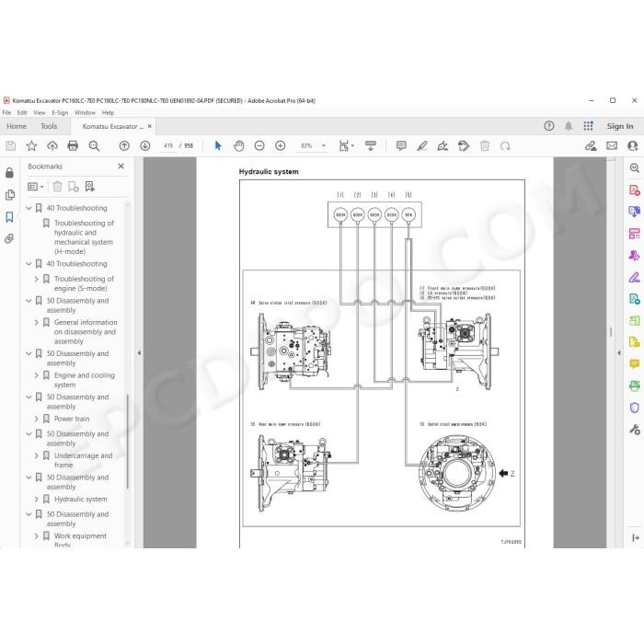Image resolution: width=644 pixels, height=644 pixels.
Task: Zoom out with the minus icon
Action: (259, 145)
